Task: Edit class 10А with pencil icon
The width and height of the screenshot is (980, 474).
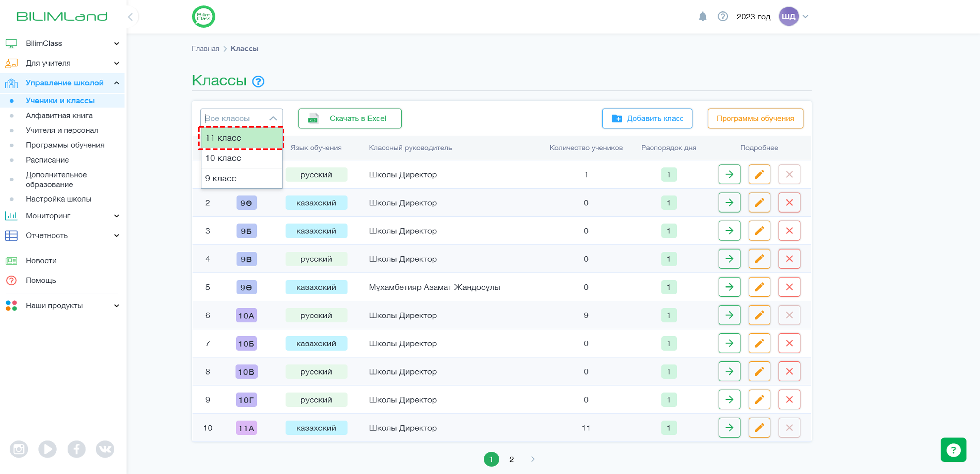Action: [759, 315]
